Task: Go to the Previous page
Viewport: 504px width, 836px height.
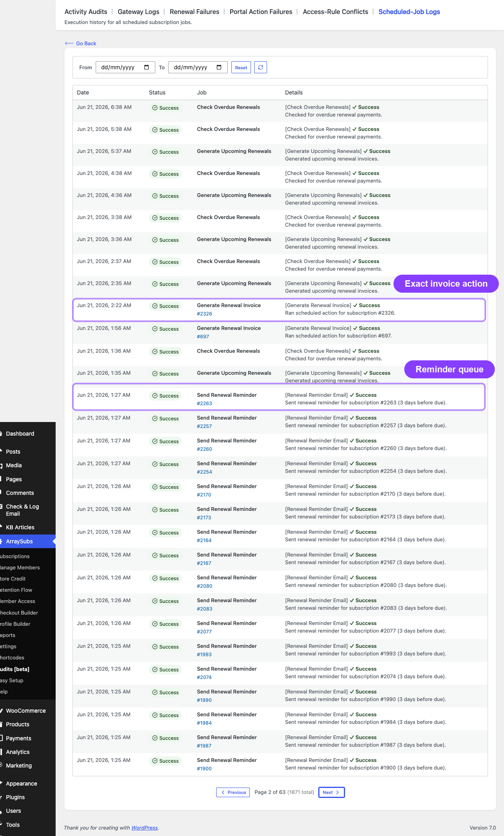Action: (x=233, y=792)
